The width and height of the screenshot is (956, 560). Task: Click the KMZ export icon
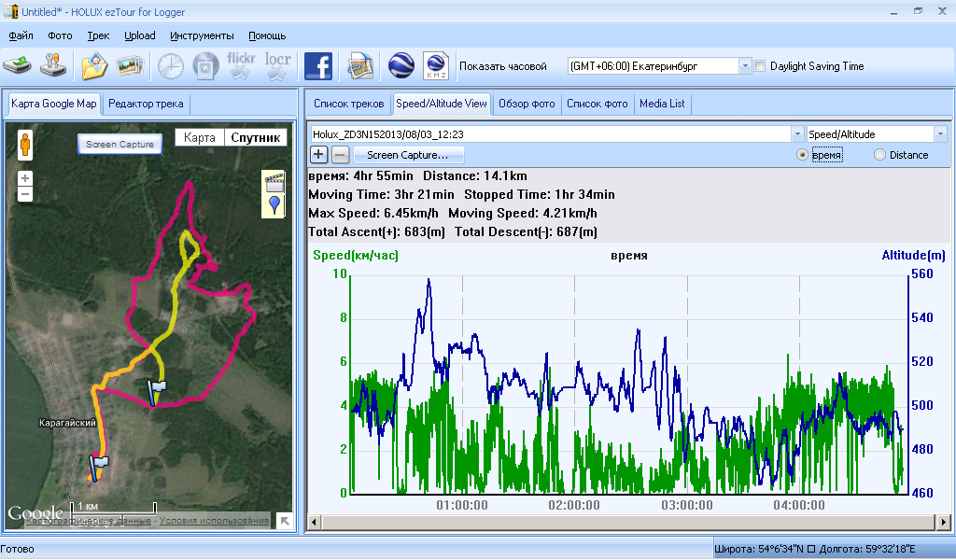pos(436,66)
